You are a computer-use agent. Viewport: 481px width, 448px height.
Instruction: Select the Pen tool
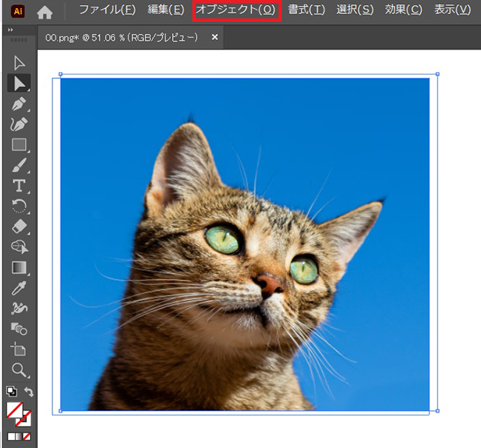(19, 103)
